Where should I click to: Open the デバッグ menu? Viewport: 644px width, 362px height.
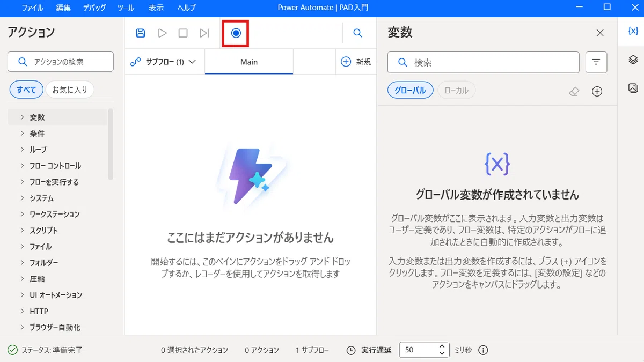(94, 8)
